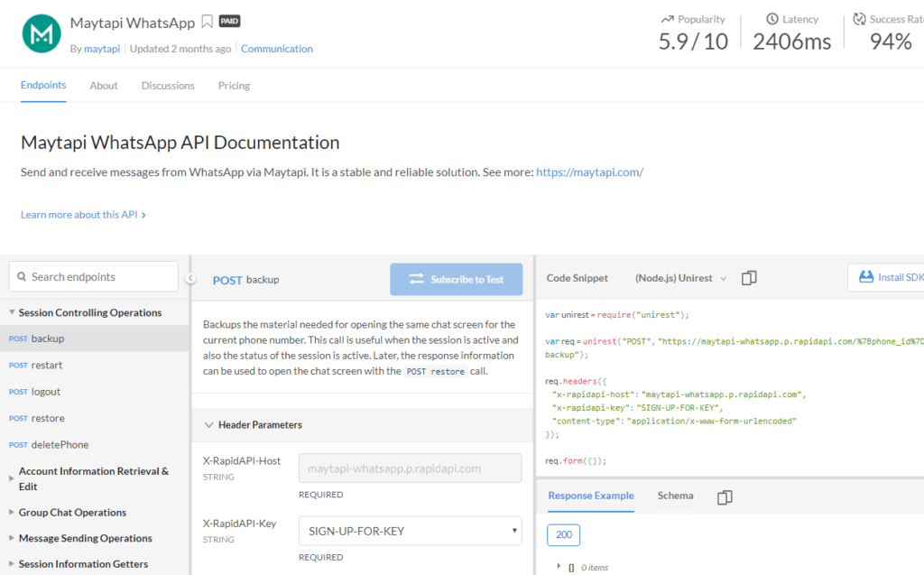Click Learn more about this API

[x=83, y=215]
